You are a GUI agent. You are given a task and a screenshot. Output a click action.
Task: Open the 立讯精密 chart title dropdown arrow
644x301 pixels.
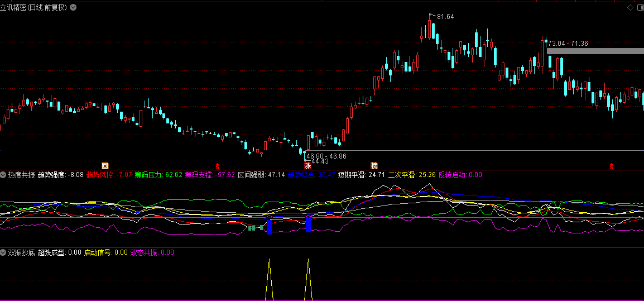[73, 7]
